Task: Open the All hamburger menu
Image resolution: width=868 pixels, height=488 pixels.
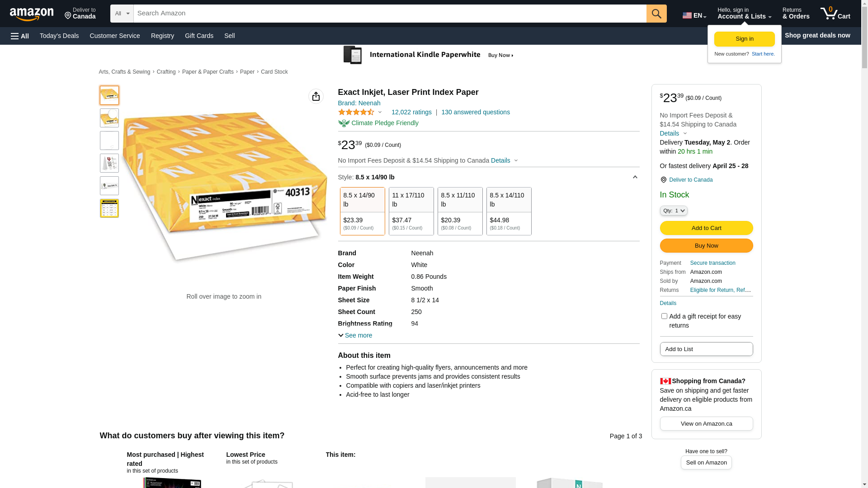Action: tap(20, 36)
